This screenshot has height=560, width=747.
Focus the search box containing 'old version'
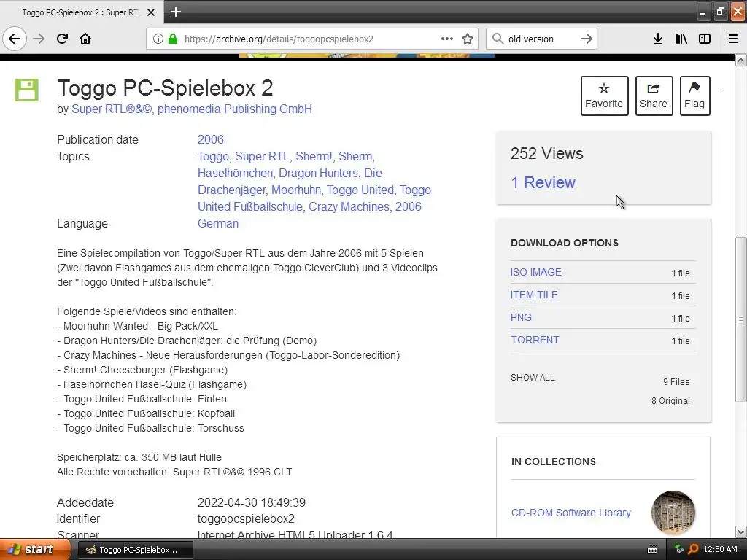pos(541,39)
